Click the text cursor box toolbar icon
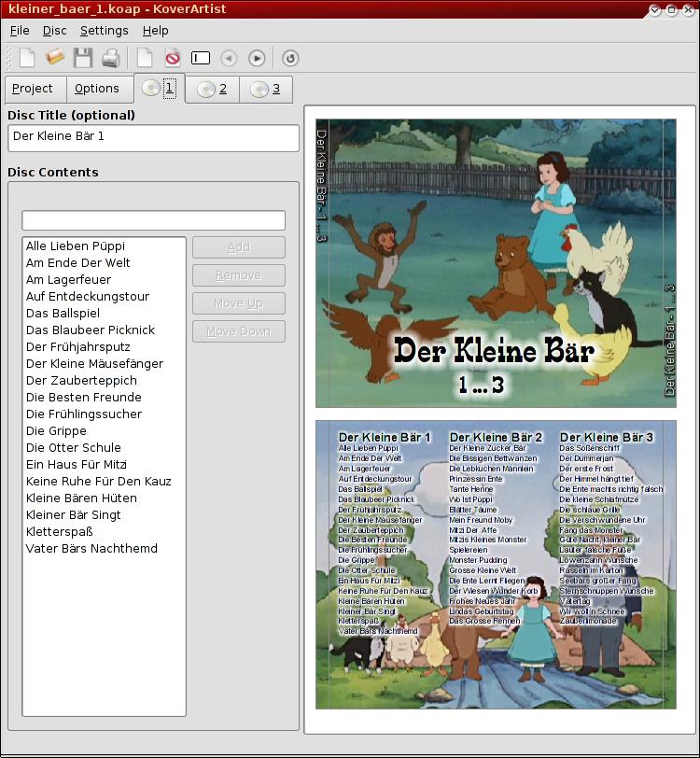 201,58
